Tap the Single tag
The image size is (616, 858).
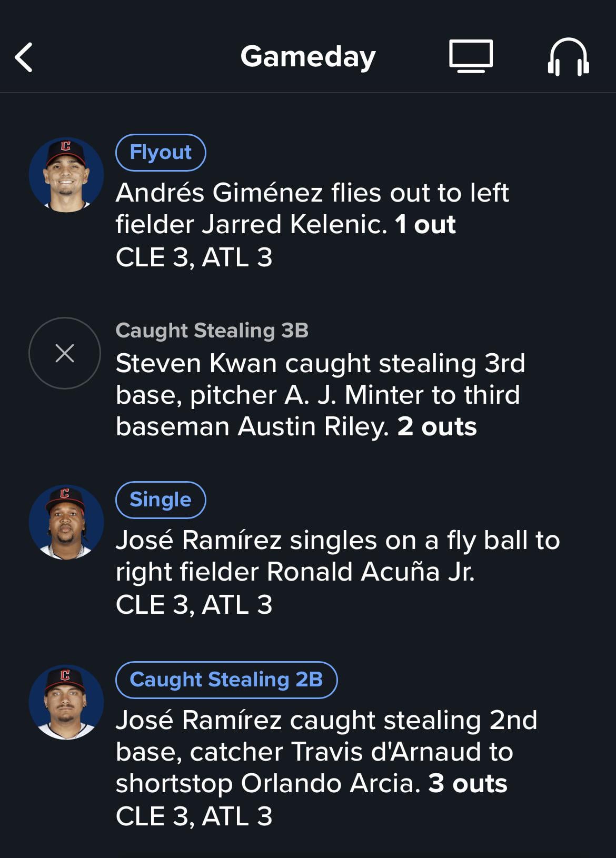coord(161,500)
